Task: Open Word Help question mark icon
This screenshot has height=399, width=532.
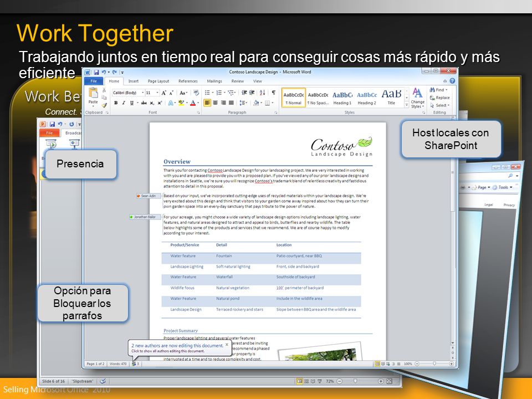Action: 452,81
